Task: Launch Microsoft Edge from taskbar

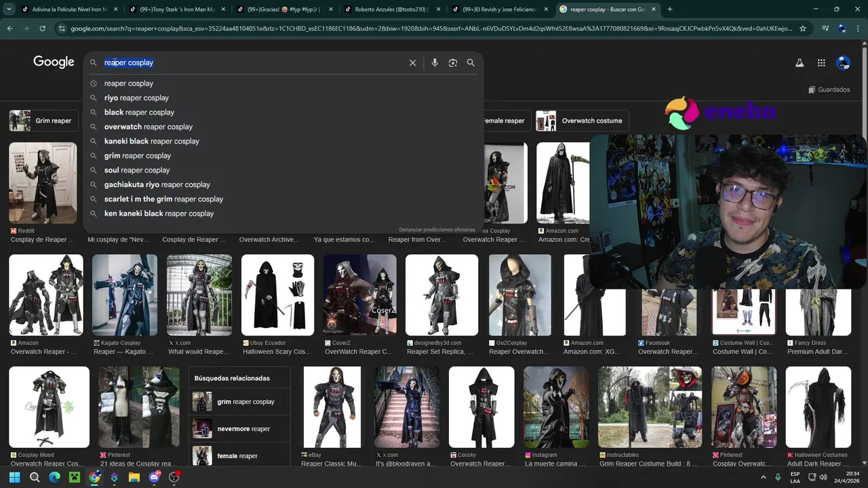Action: pos(54,477)
